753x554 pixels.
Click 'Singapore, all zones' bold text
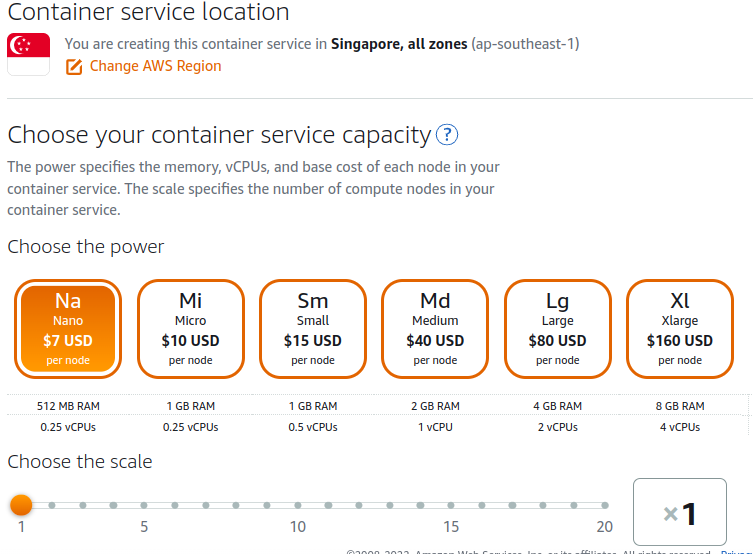[x=399, y=44]
